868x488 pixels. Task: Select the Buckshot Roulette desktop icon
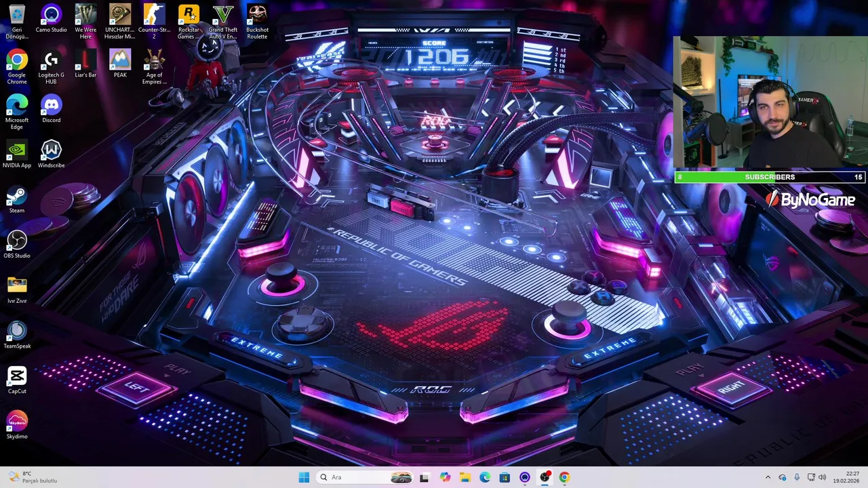coord(257,22)
